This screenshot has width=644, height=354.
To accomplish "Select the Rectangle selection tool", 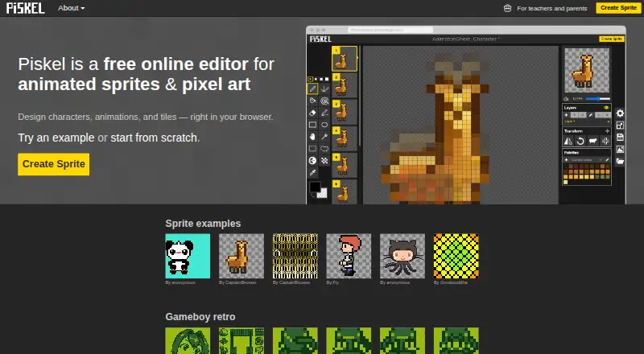I will 312,148.
